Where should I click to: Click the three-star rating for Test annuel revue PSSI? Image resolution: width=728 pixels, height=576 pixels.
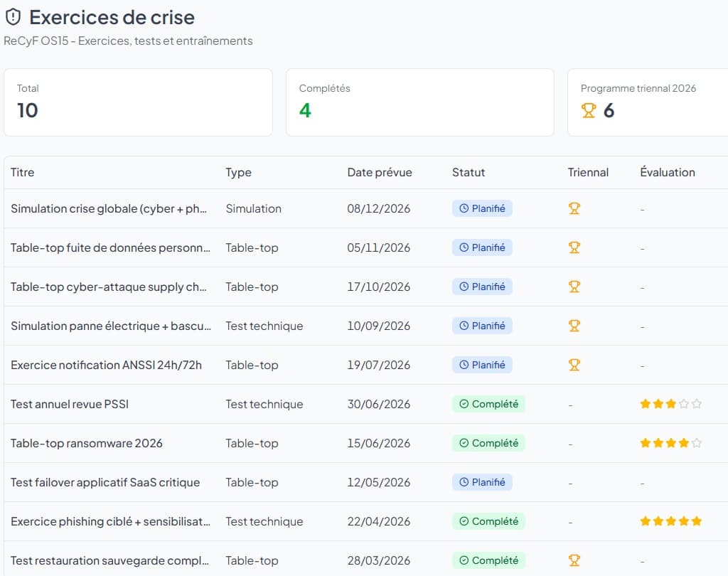(x=670, y=404)
